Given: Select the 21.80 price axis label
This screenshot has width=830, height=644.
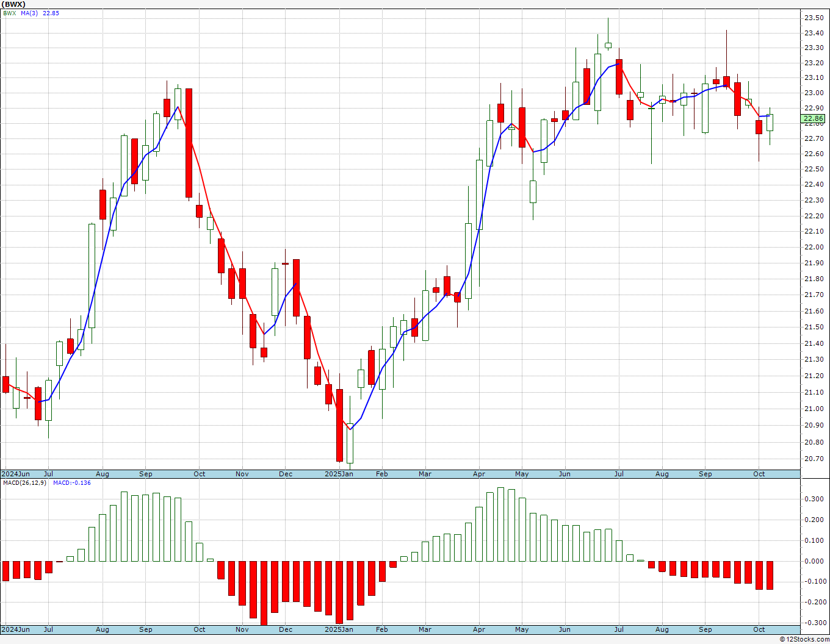Looking at the screenshot, I should (814, 279).
